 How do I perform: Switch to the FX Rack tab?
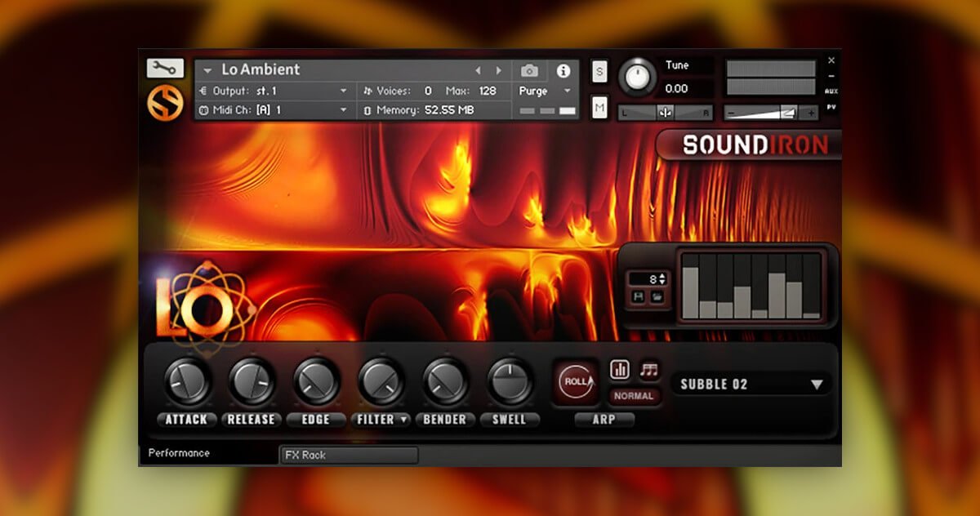coord(349,456)
